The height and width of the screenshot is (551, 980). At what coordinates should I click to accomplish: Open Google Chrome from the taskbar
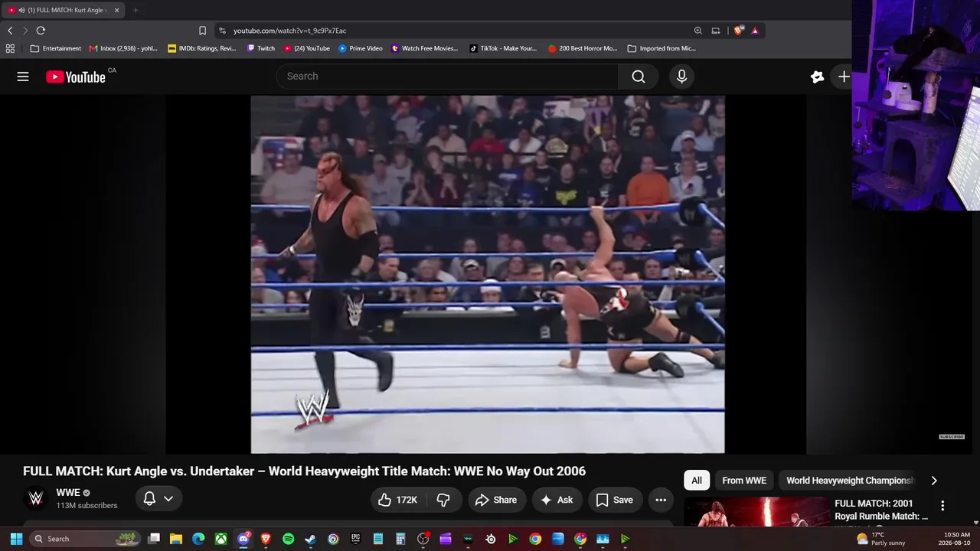tap(535, 539)
